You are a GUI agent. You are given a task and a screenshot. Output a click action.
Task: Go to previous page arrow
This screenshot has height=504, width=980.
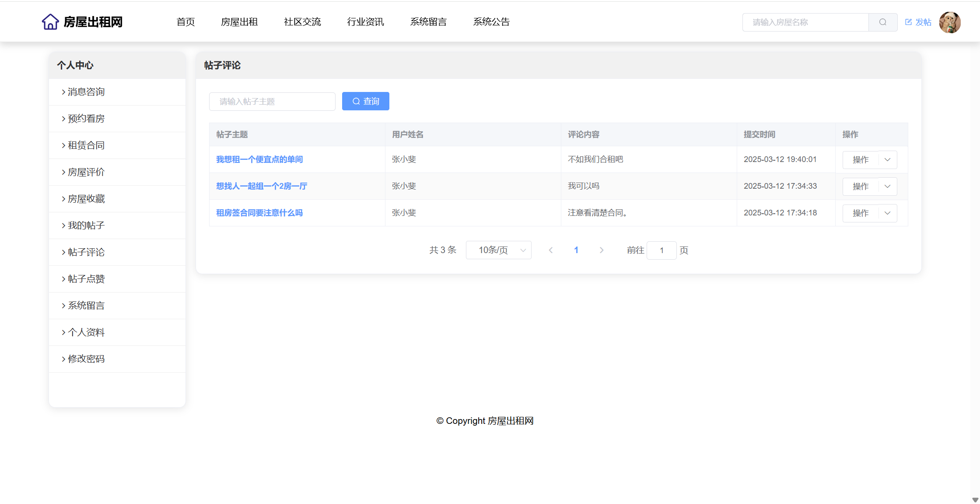551,250
